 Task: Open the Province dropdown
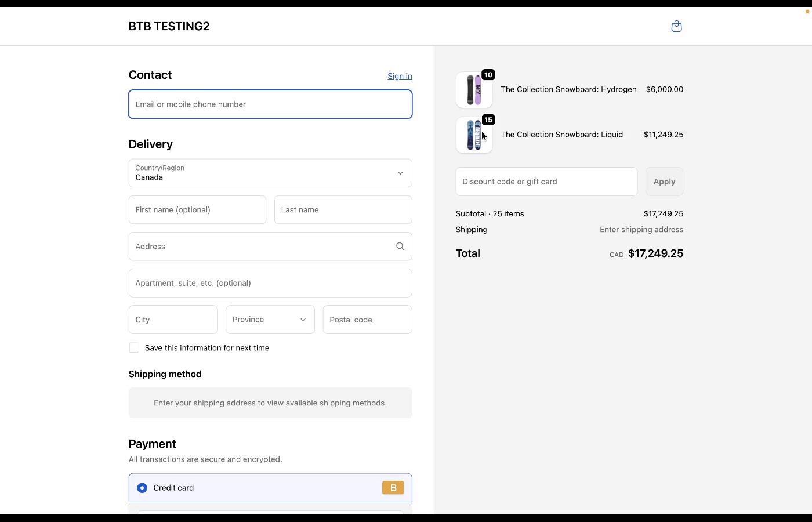coord(270,320)
